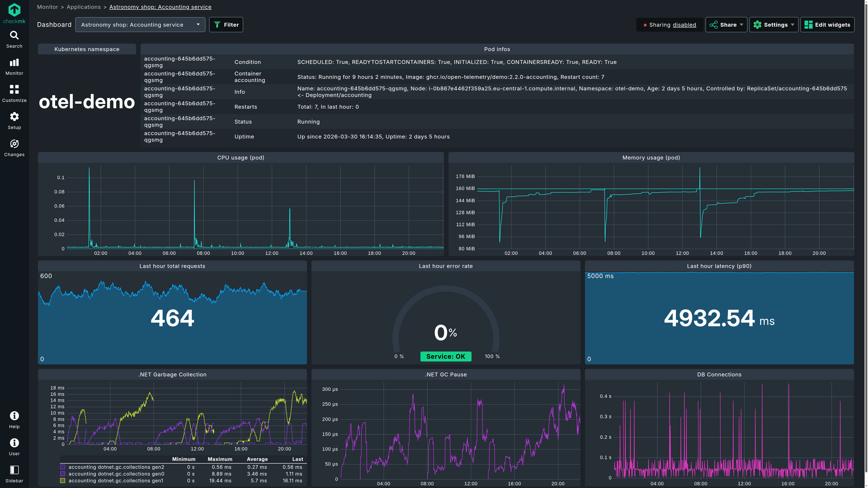The height and width of the screenshot is (488, 868).
Task: Click the sharing 'disabled' status link
Action: 684,25
